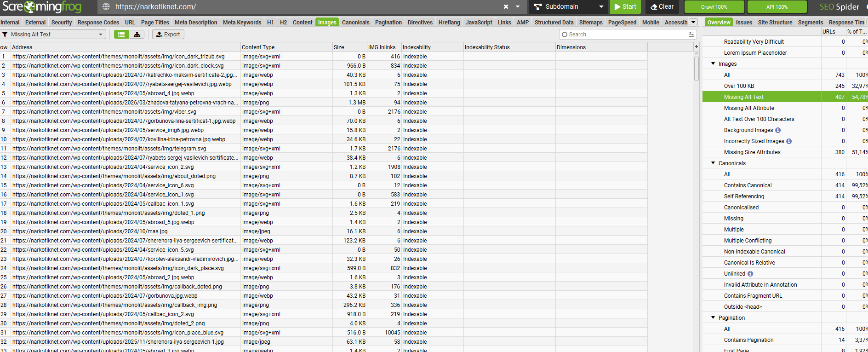Screen dimensions: 868x352
Task: Sort by the Size column header
Action: pyautogui.click(x=349, y=47)
